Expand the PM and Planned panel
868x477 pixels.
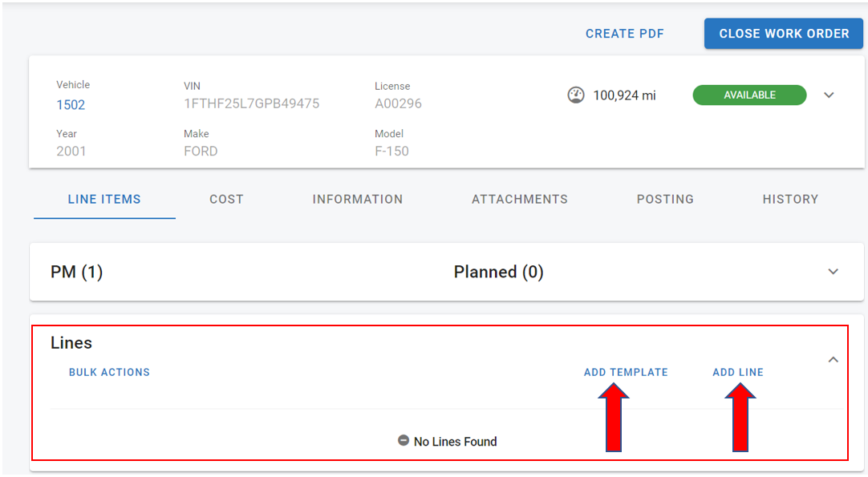[833, 272]
